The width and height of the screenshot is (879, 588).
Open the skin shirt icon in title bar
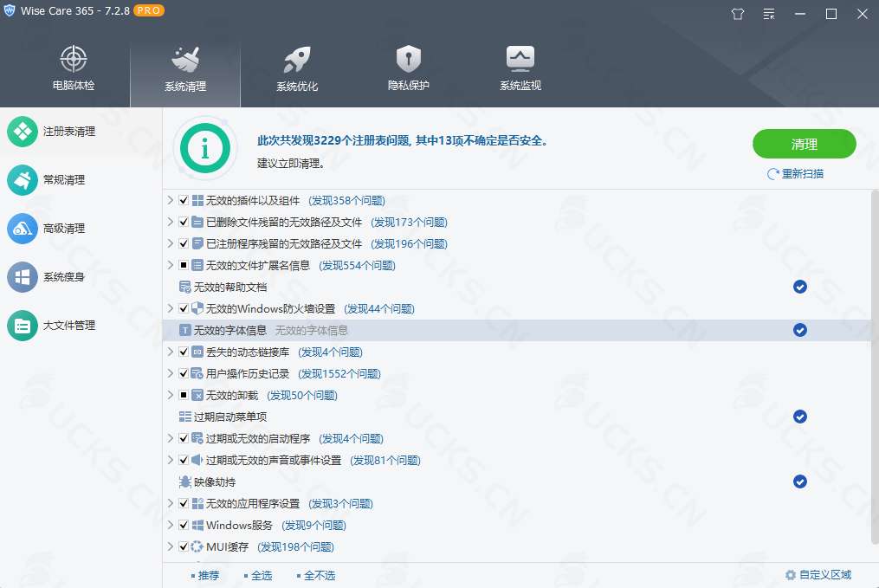tap(738, 14)
